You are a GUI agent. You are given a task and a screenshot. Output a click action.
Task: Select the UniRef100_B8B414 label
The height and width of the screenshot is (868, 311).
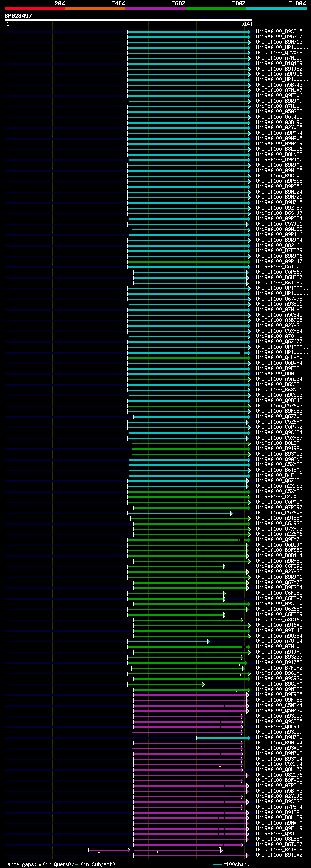click(x=279, y=555)
